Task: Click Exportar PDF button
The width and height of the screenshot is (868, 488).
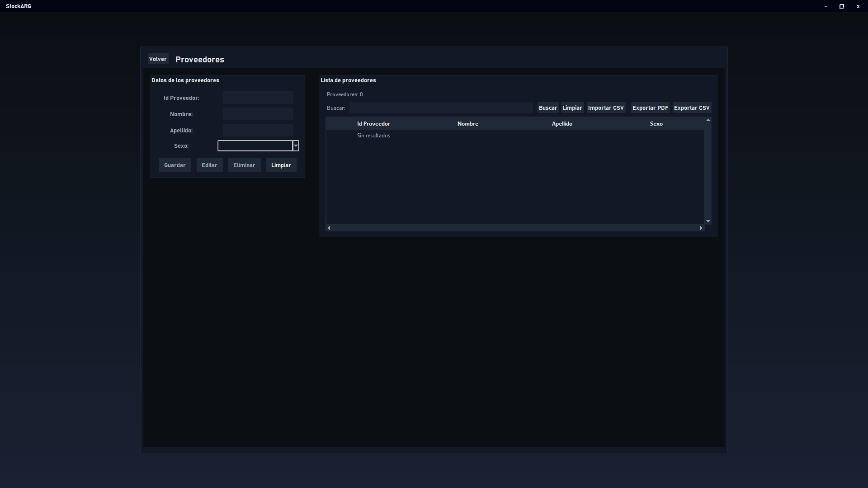Action: tap(650, 108)
